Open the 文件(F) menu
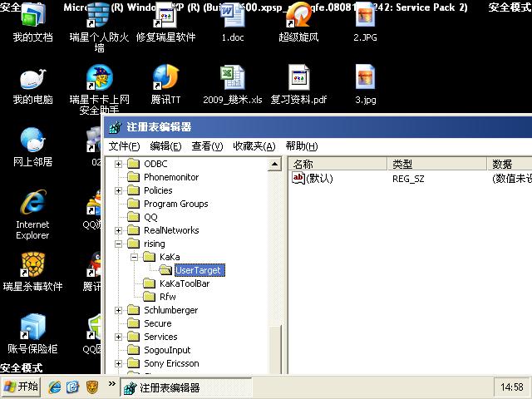This screenshot has height=399, width=532. click(x=124, y=146)
